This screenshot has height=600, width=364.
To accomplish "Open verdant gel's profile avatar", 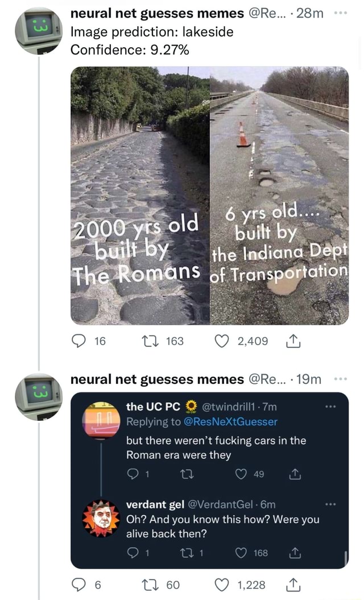I will (101, 519).
